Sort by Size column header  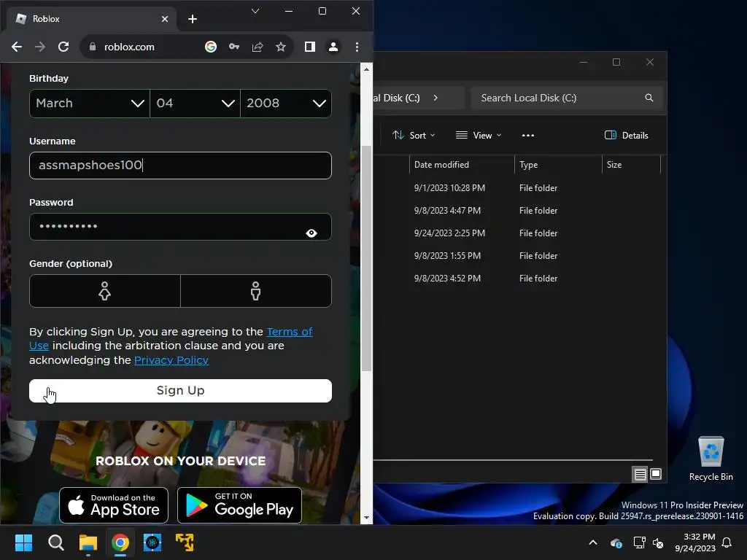(x=631, y=165)
